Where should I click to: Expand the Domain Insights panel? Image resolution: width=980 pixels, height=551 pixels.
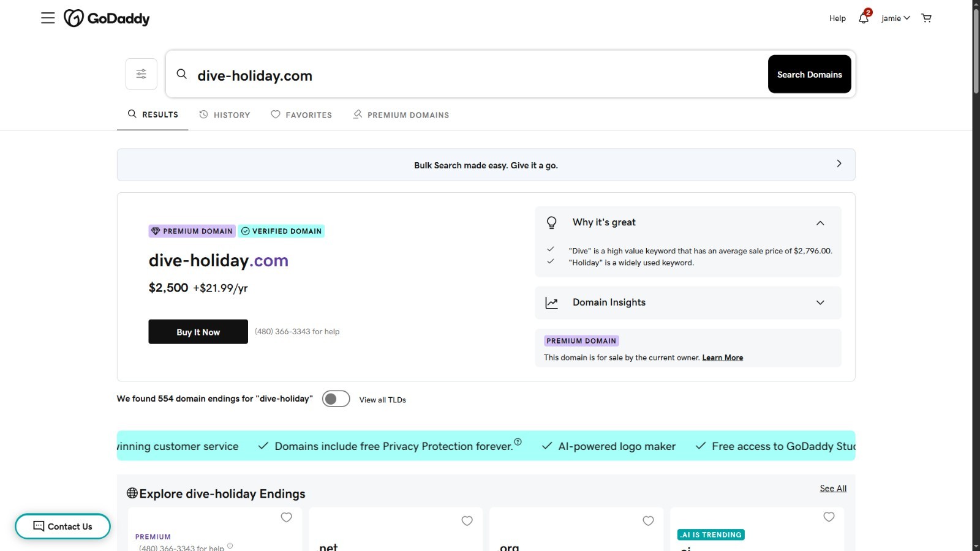820,302
